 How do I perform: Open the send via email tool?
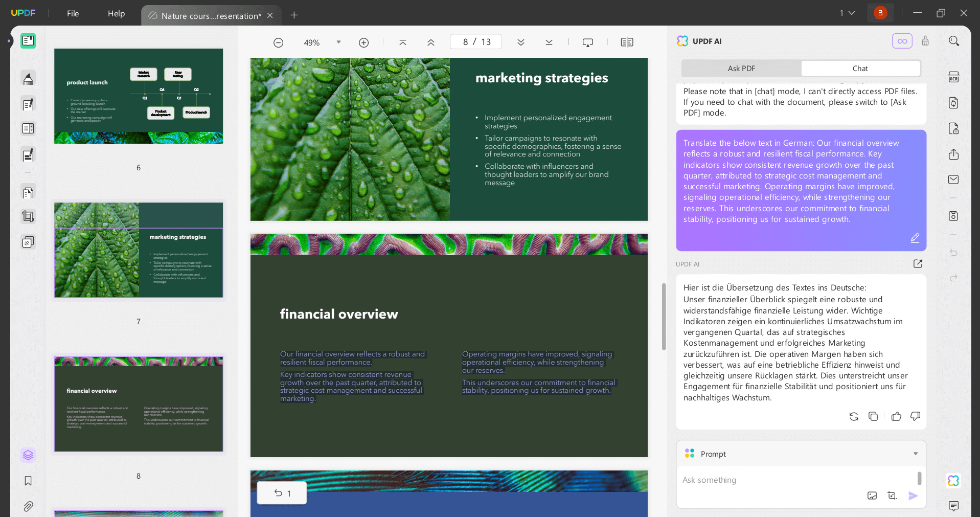953,179
